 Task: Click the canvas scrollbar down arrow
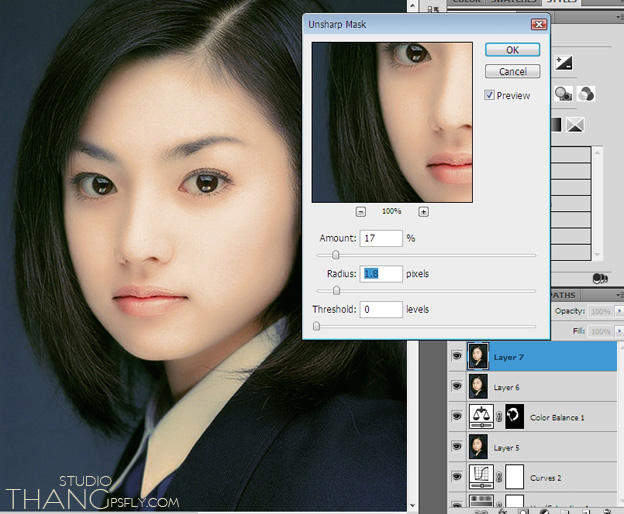(412, 506)
